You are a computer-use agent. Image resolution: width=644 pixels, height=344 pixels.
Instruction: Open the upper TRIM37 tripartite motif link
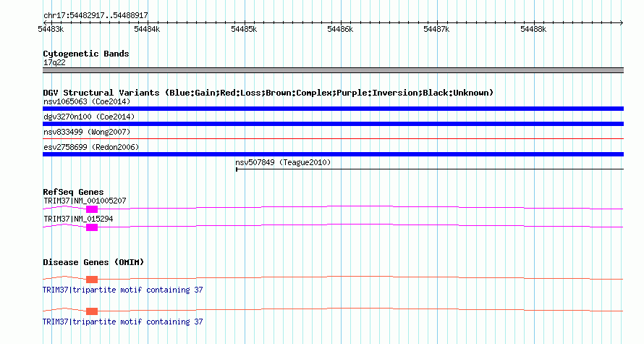point(123,290)
